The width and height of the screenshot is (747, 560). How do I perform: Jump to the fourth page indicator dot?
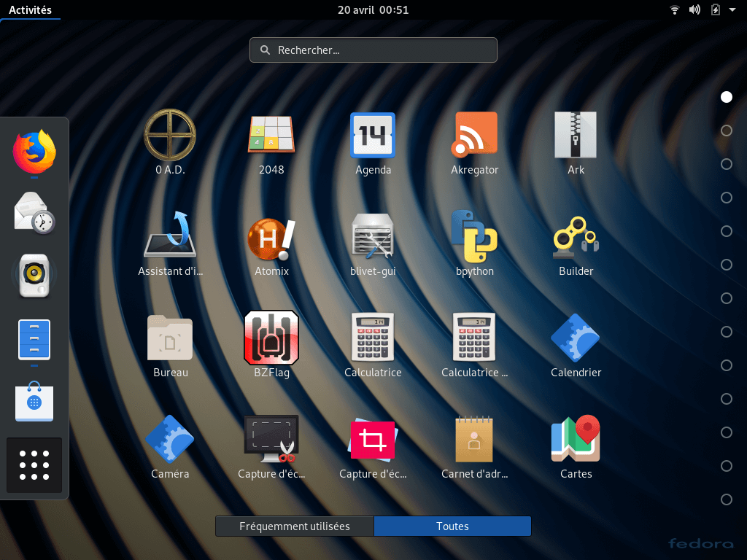click(x=726, y=198)
